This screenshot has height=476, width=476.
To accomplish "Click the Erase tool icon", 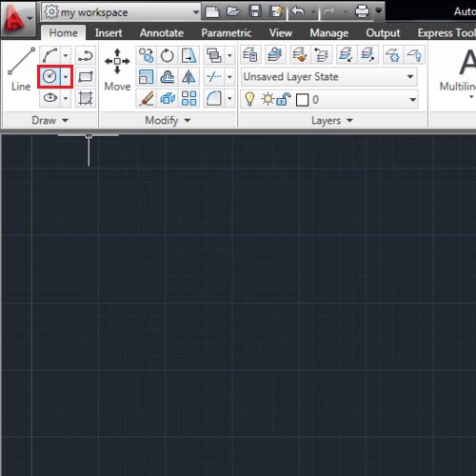I will tap(147, 98).
